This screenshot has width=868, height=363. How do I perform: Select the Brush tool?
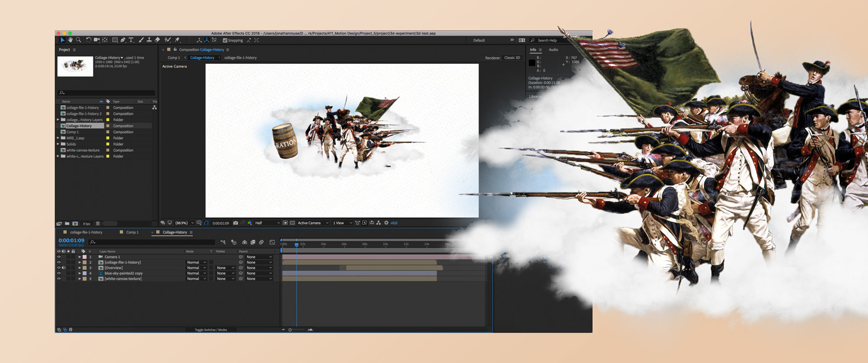[x=141, y=40]
